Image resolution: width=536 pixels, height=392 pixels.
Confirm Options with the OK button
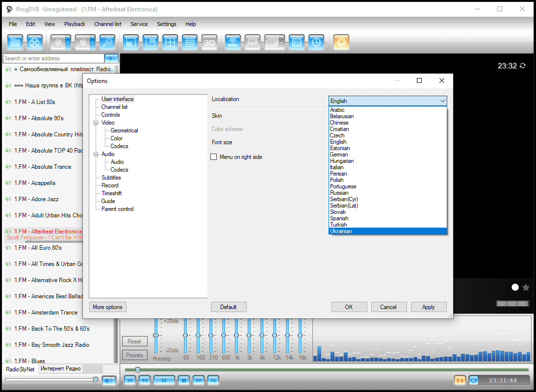click(x=349, y=307)
